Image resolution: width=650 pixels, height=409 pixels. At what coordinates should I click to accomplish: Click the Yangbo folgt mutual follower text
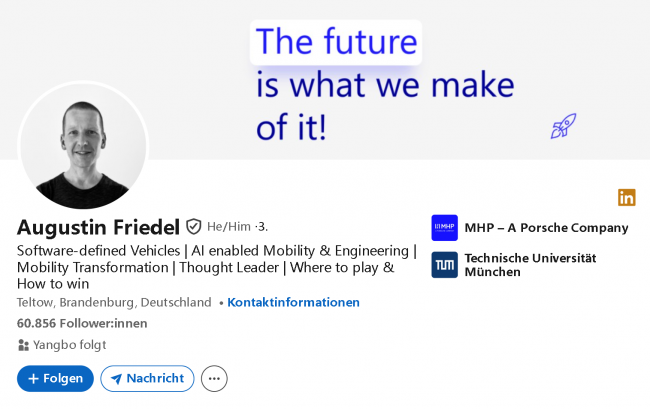coord(70,345)
